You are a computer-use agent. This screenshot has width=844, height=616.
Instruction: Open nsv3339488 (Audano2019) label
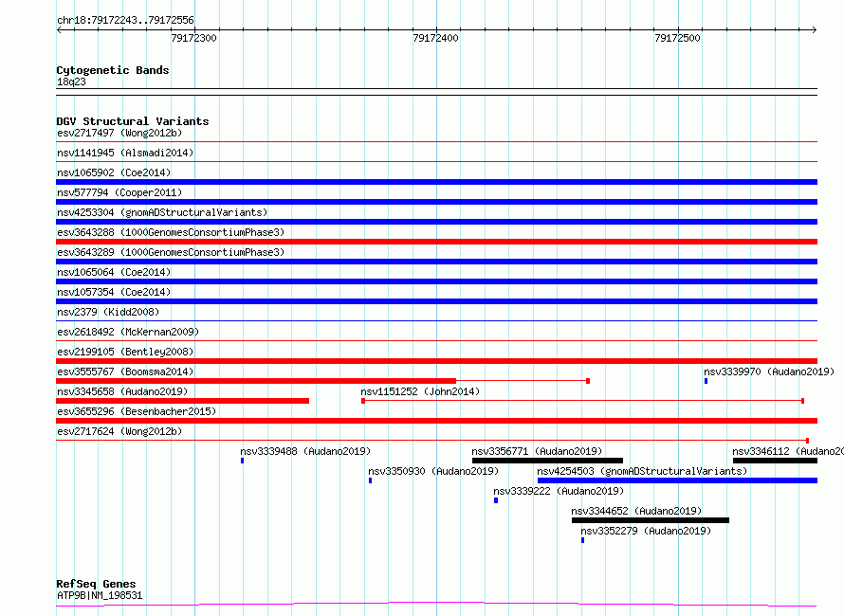pyautogui.click(x=305, y=451)
